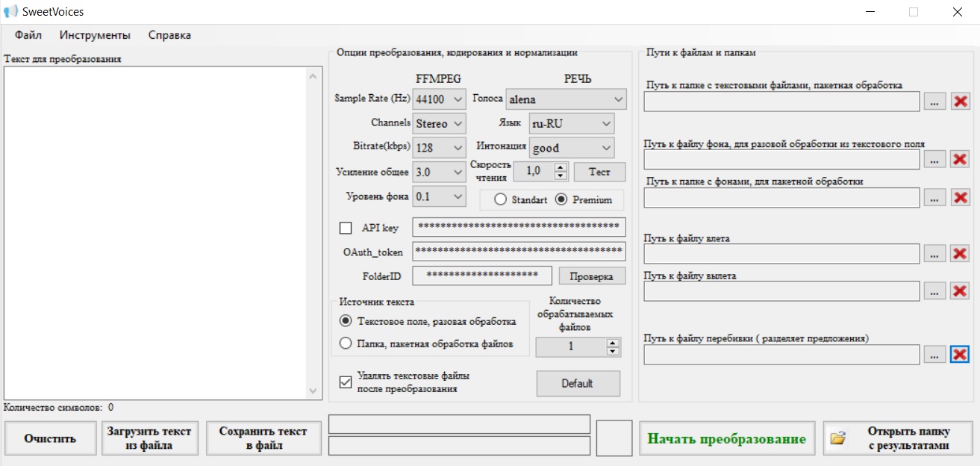This screenshot has height=466, width=980.
Task: Click the text files folder path field
Action: [782, 102]
